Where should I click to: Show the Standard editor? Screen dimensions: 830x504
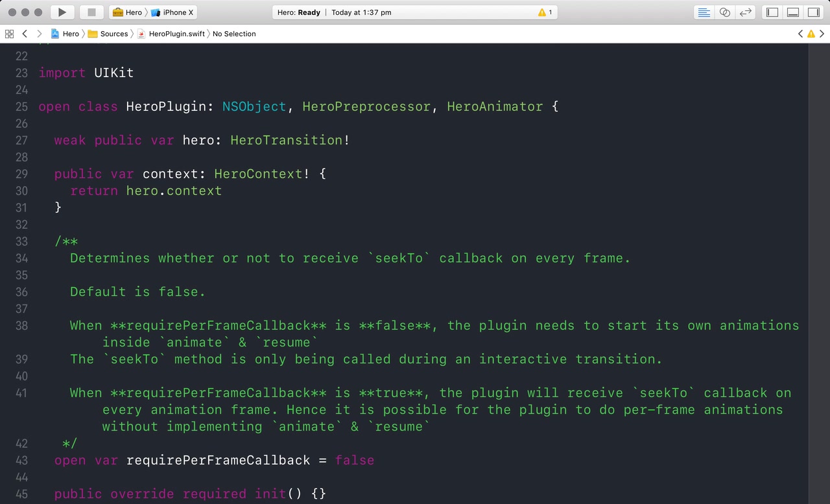click(704, 12)
